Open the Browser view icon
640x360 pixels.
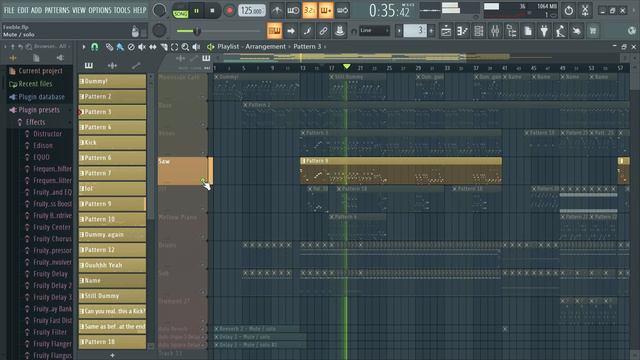coord(511,31)
